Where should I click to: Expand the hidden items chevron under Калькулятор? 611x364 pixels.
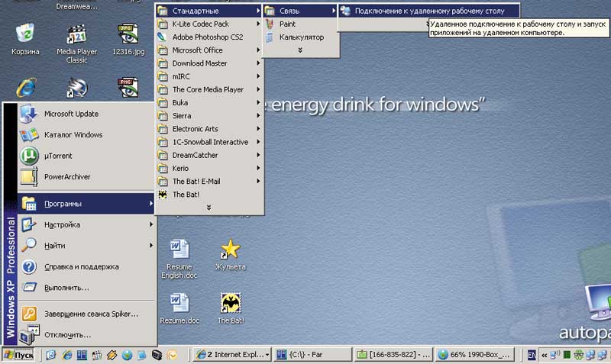[300, 50]
